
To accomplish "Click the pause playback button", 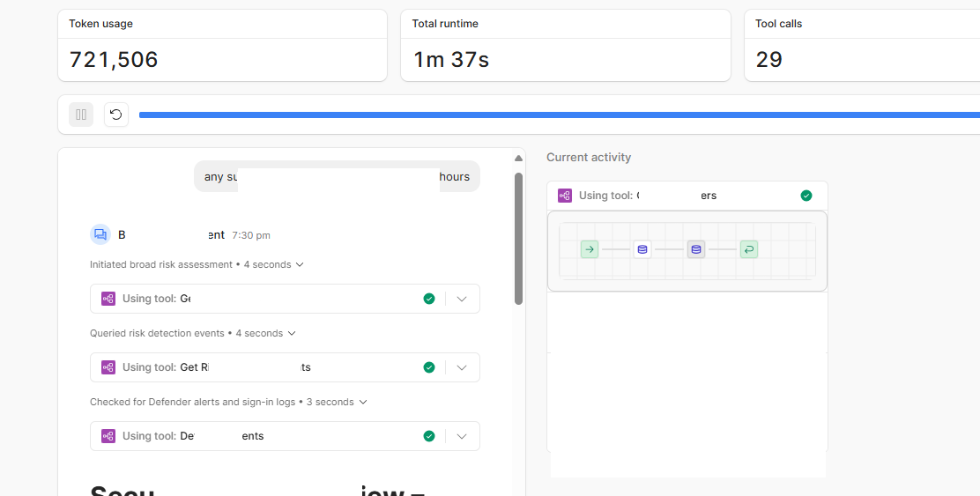I will 81,115.
